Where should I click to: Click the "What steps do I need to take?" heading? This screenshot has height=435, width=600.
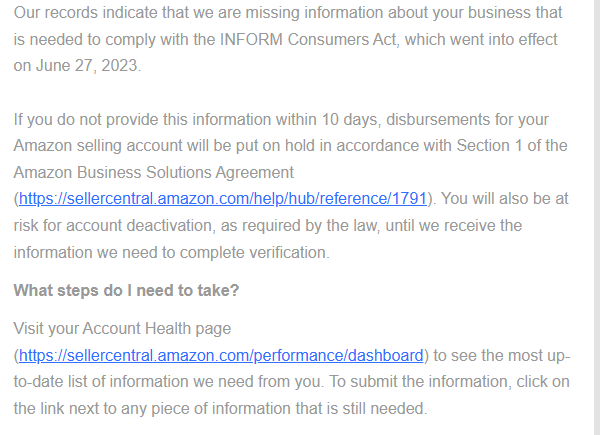point(126,290)
